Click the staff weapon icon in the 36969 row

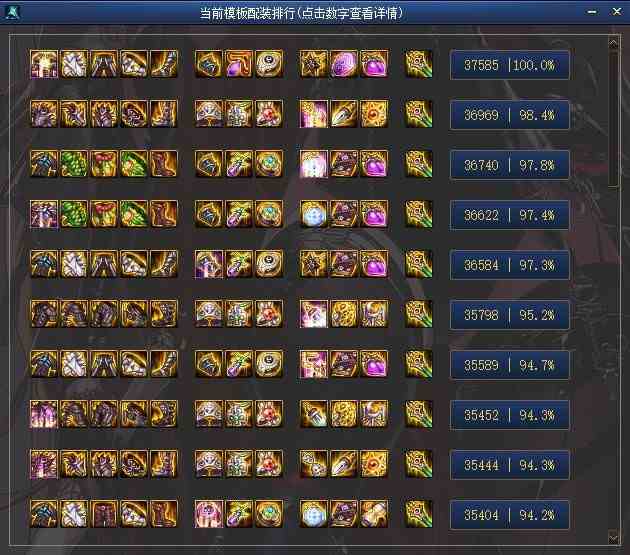(x=419, y=114)
